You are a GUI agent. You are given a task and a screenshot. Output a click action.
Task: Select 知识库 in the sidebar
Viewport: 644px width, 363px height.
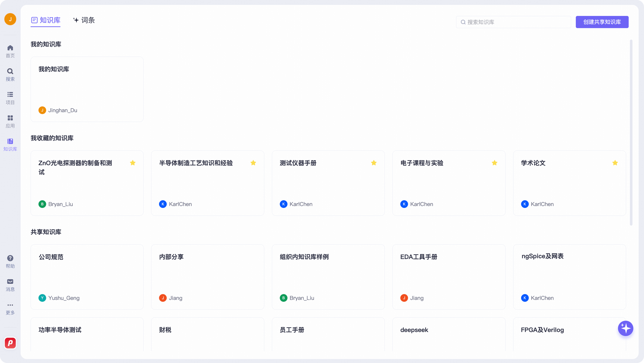10,145
